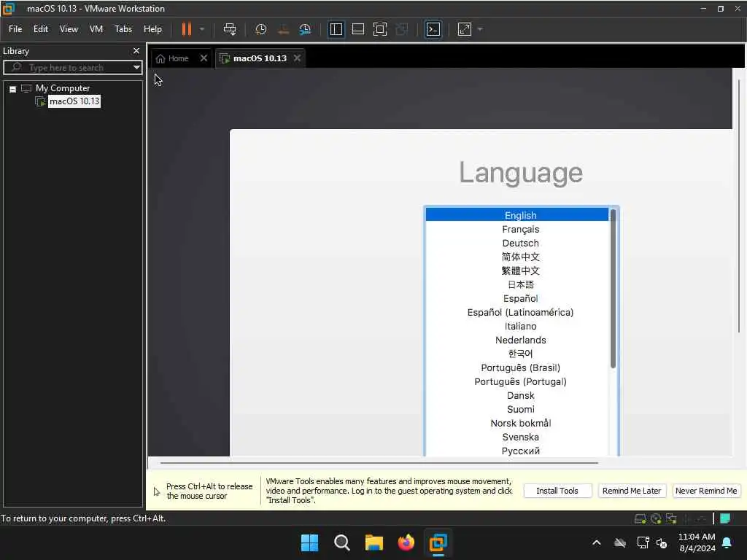
Task: Select Français in the language list
Action: (517, 229)
